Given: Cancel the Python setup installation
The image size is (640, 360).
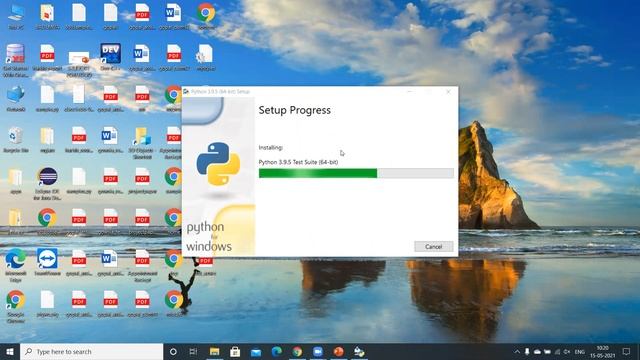Looking at the screenshot, I should [433, 247].
